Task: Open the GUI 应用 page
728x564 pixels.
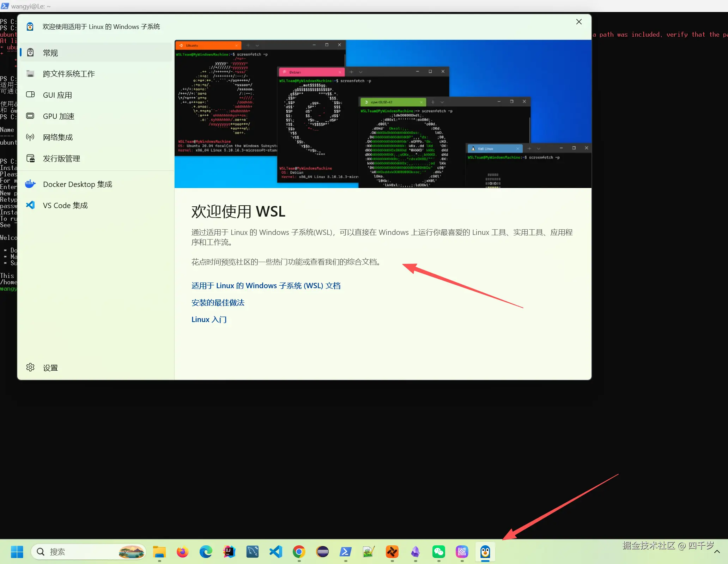Action: click(57, 95)
